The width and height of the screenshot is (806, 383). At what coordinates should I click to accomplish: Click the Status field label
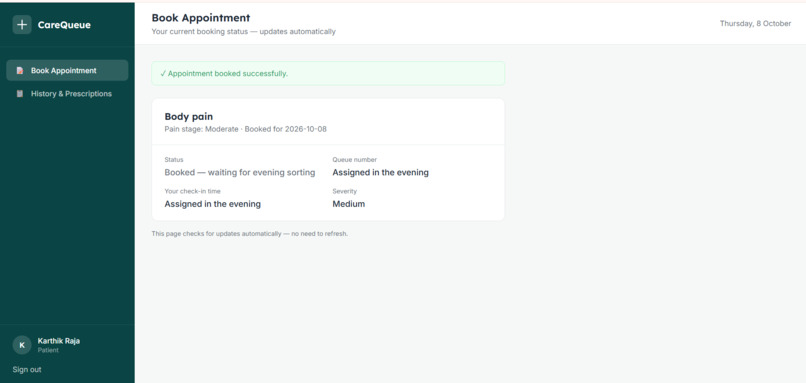pyautogui.click(x=174, y=160)
